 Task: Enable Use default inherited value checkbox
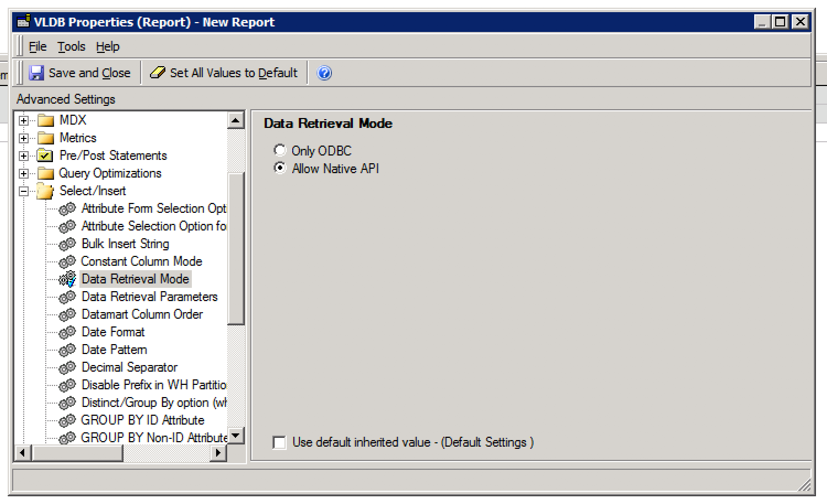[x=280, y=442]
